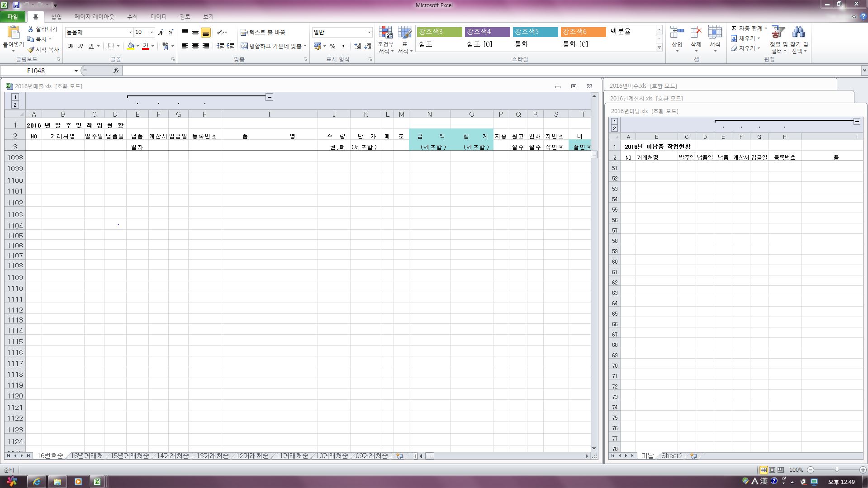Image resolution: width=868 pixels, height=488 pixels.
Task: Toggle middle vertical alignment button
Action: [195, 33]
